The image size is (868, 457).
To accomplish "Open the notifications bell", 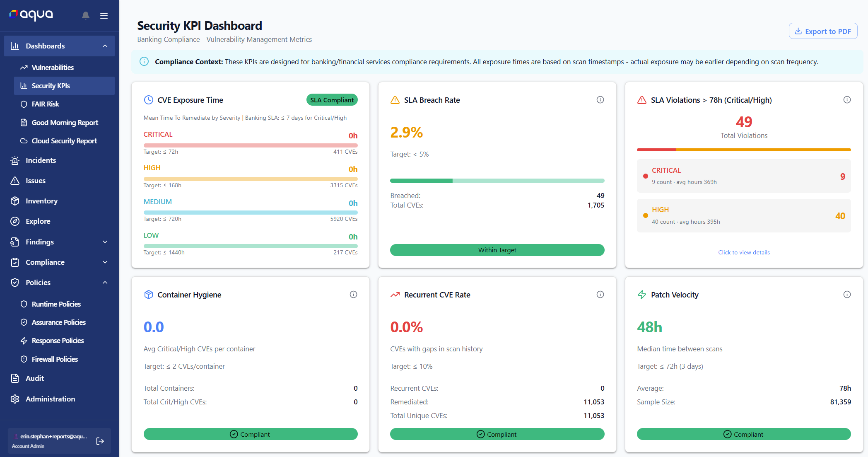I will click(86, 15).
